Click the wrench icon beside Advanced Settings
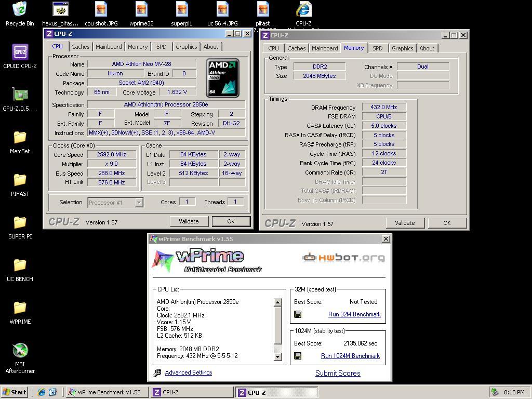The width and height of the screenshot is (532, 399). [x=157, y=373]
